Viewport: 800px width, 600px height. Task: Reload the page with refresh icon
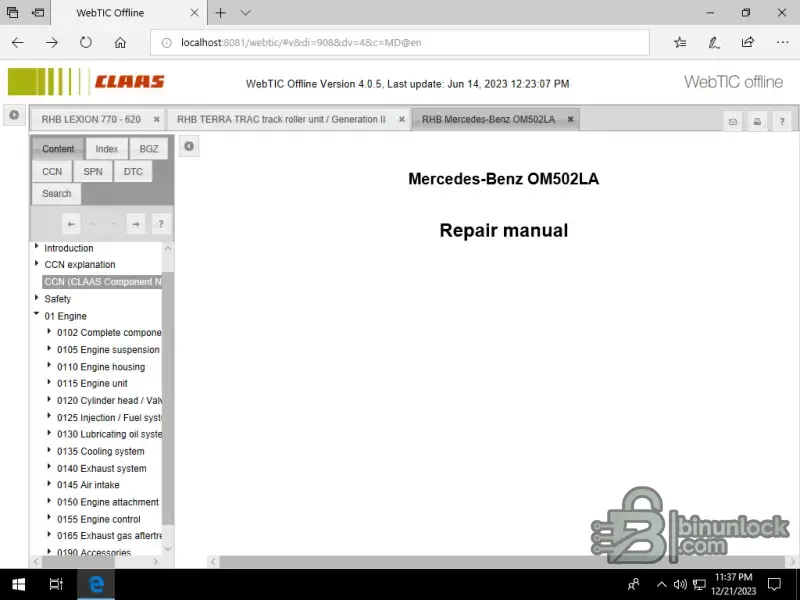86,43
